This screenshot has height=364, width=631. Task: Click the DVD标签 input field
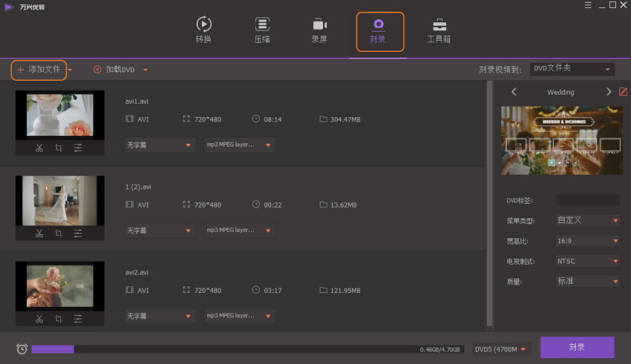[587, 200]
